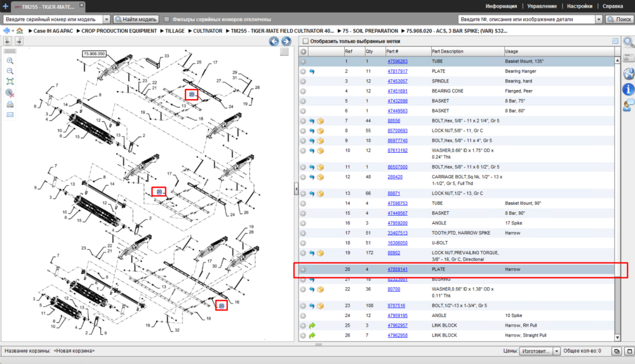Open part number link 47859141
This screenshot has height=364, width=635.
click(x=398, y=270)
